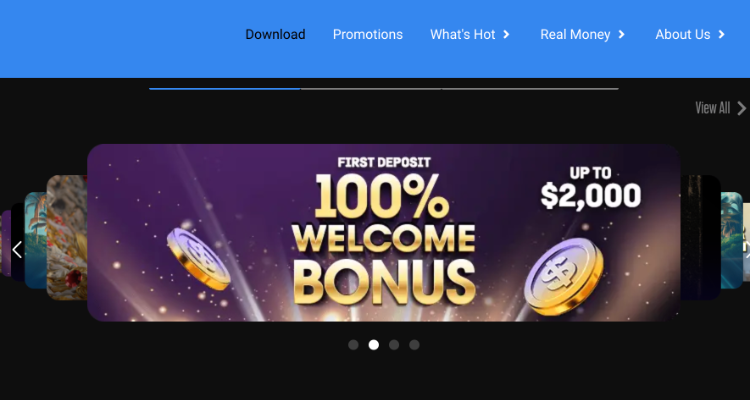This screenshot has width=750, height=400.
Task: Click the View All link
Action: coord(713,108)
